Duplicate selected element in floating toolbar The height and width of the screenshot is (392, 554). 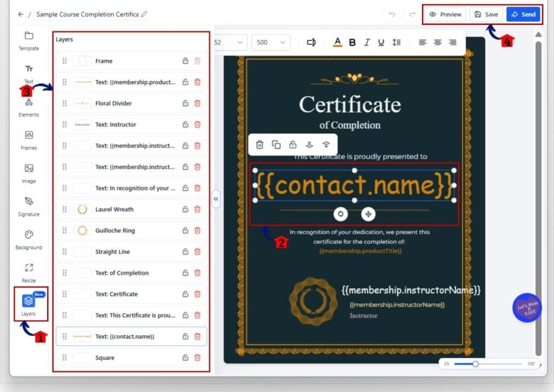click(276, 144)
